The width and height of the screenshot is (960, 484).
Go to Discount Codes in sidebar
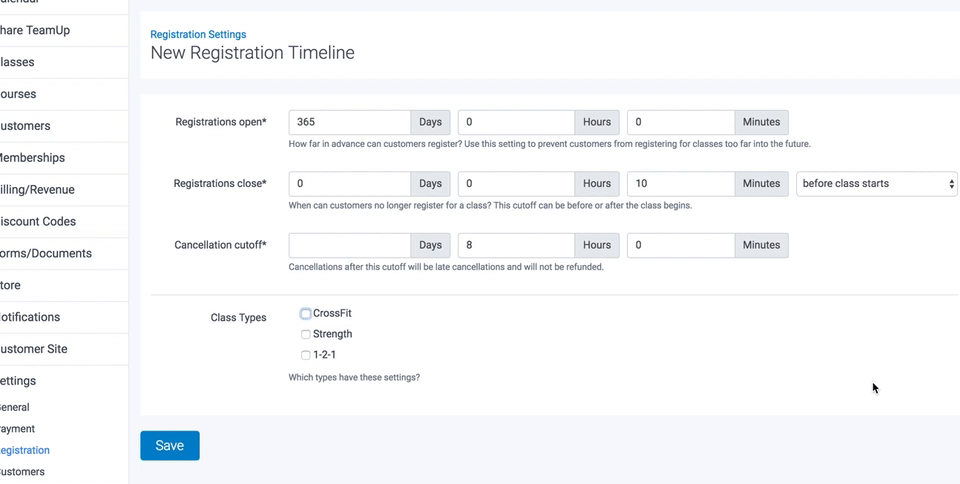38,222
